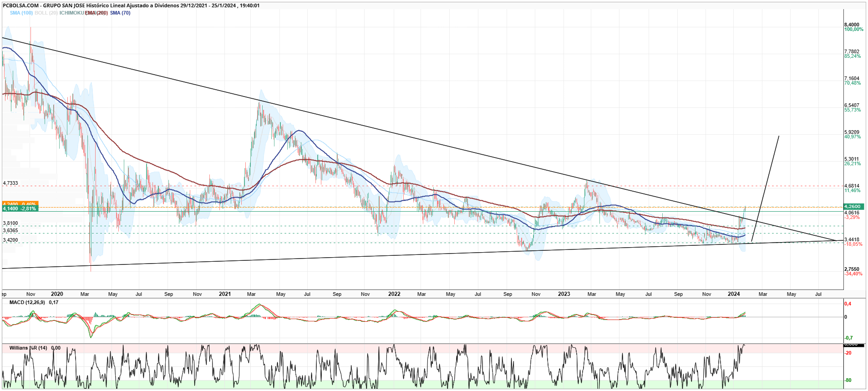
Task: Click the 'MACD (12,26,9) 0,17' panel label
Action: [34, 302]
